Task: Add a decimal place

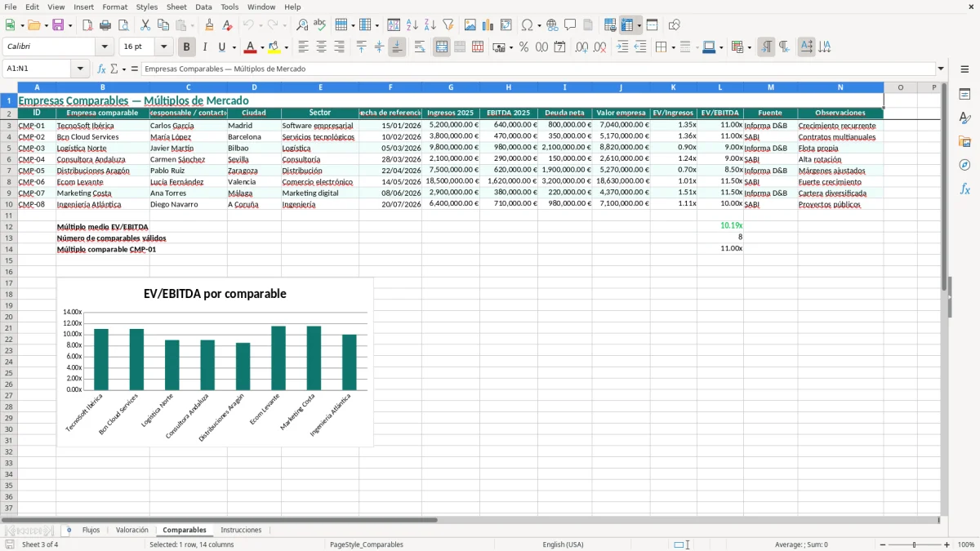Action: click(x=581, y=47)
